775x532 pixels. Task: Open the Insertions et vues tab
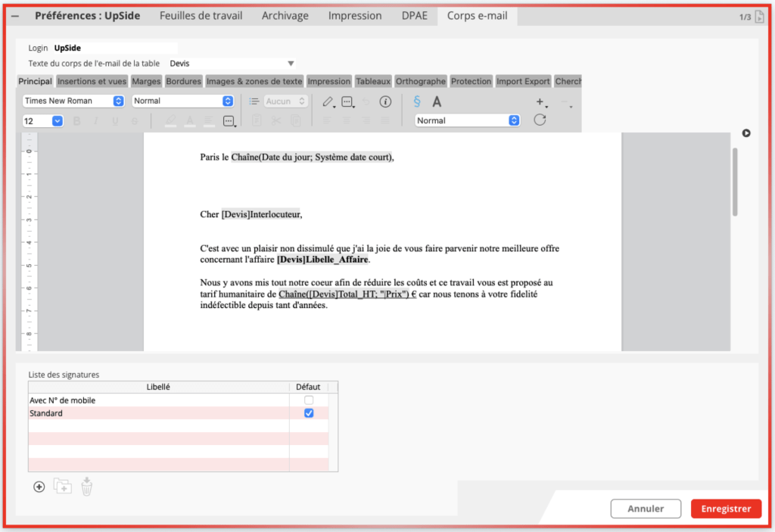point(92,81)
